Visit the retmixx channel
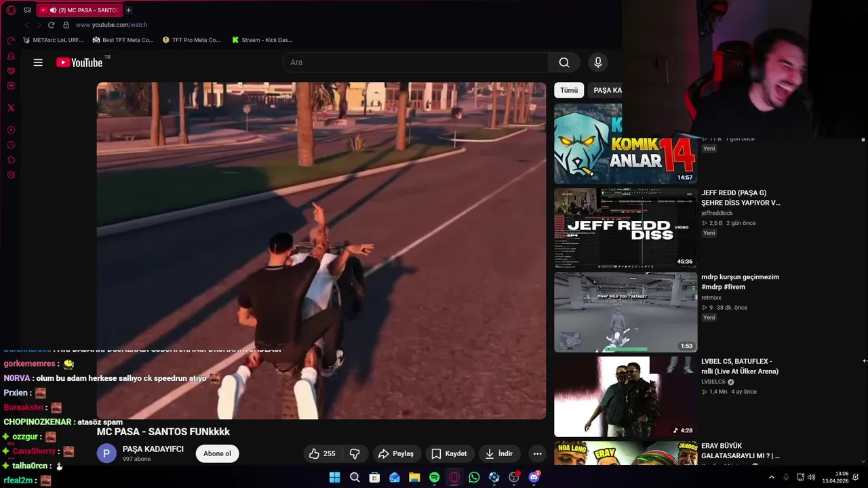This screenshot has width=868, height=488. 711,298
